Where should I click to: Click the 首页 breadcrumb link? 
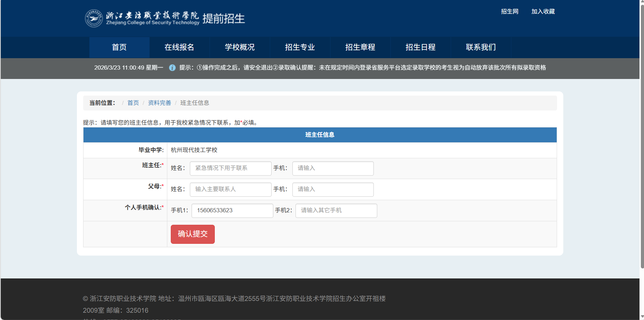[x=133, y=103]
